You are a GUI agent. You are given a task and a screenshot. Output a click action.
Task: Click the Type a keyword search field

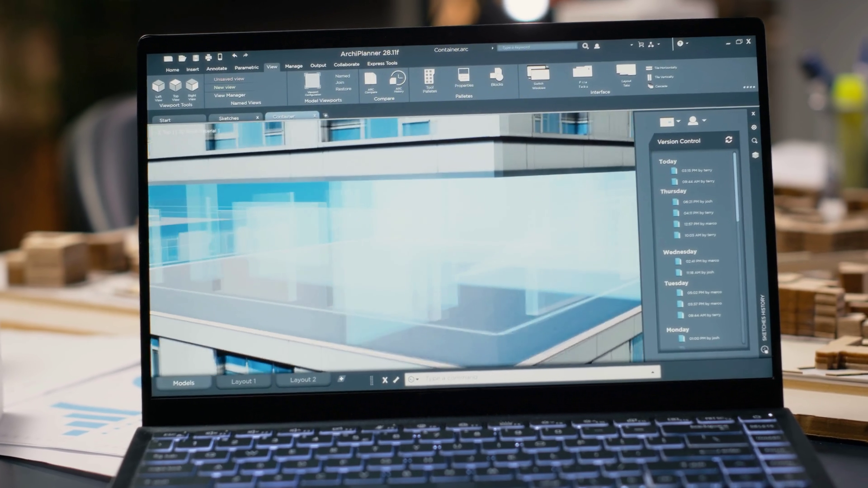coord(537,47)
